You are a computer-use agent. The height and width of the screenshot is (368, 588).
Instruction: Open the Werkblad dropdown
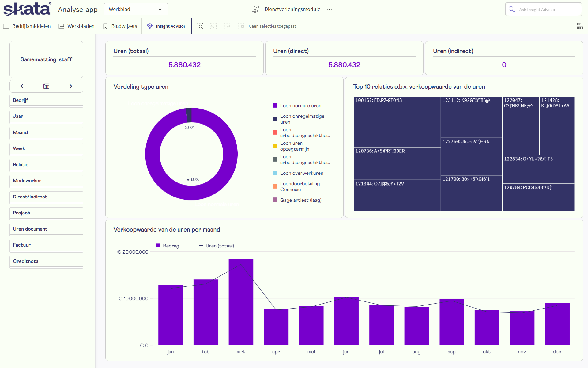[x=136, y=9]
